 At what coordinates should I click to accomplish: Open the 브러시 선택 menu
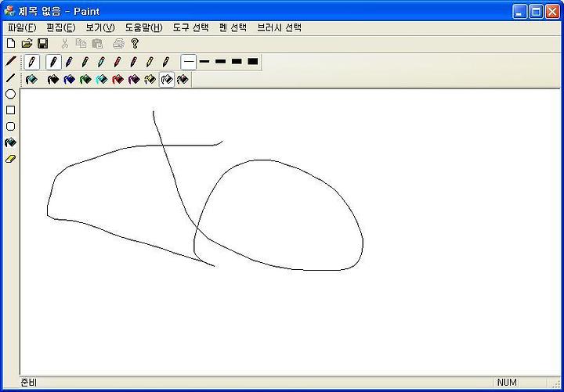click(x=279, y=27)
